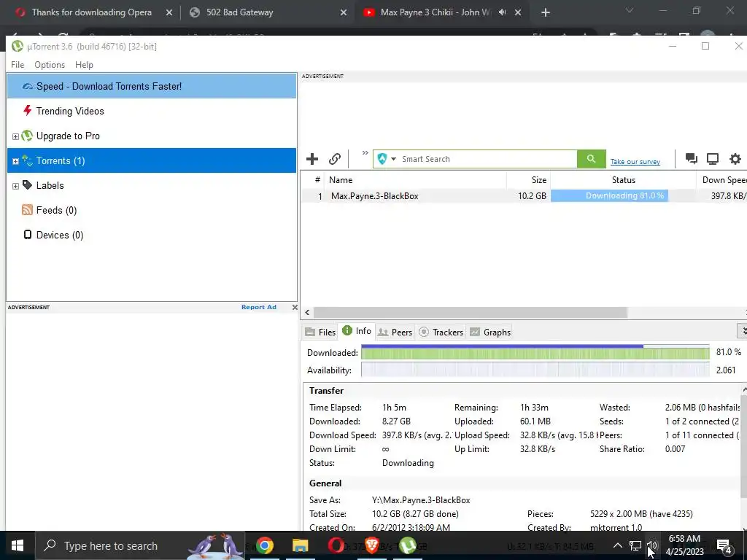The height and width of the screenshot is (560, 747).
Task: Click the Add Torrent plus icon
Action: click(312, 159)
